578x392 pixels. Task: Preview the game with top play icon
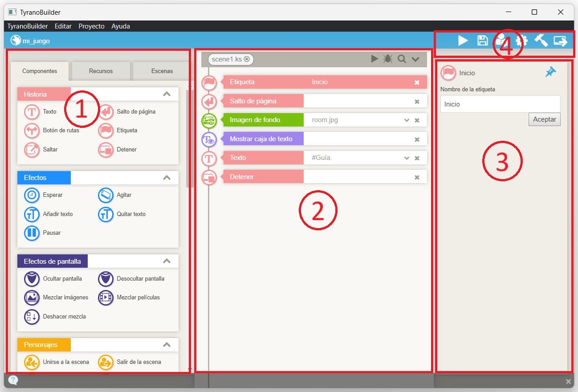463,41
